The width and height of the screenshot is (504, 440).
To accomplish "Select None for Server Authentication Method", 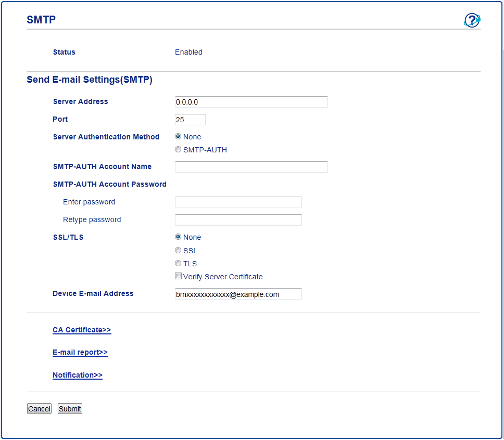I will coord(178,137).
